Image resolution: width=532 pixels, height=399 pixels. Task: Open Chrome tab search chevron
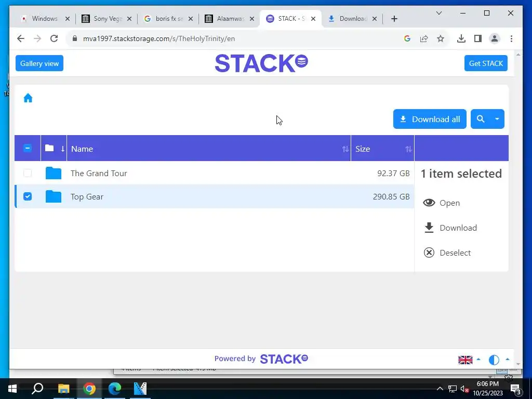point(438,13)
